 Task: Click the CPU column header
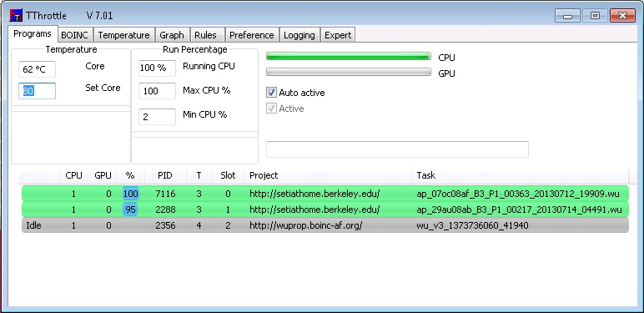(73, 175)
